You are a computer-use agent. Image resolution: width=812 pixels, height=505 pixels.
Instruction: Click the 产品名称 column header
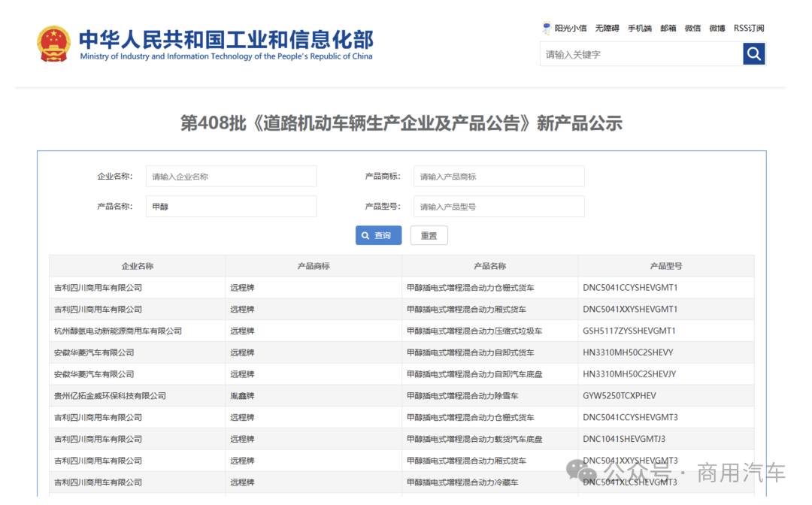point(490,266)
